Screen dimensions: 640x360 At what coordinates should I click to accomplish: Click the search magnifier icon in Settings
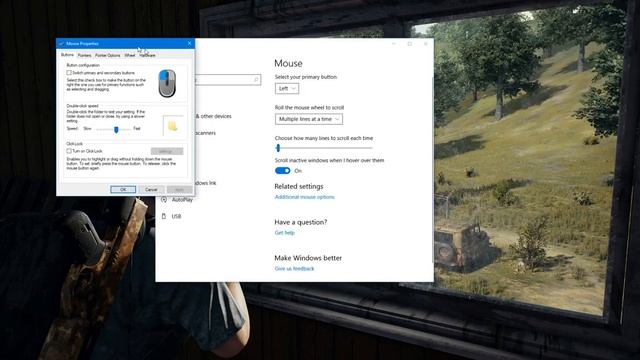pyautogui.click(x=256, y=80)
